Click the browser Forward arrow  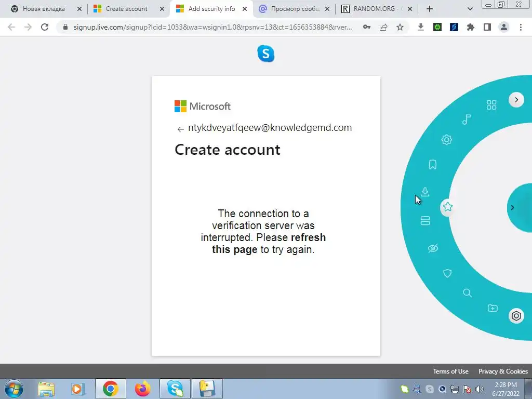click(28, 27)
